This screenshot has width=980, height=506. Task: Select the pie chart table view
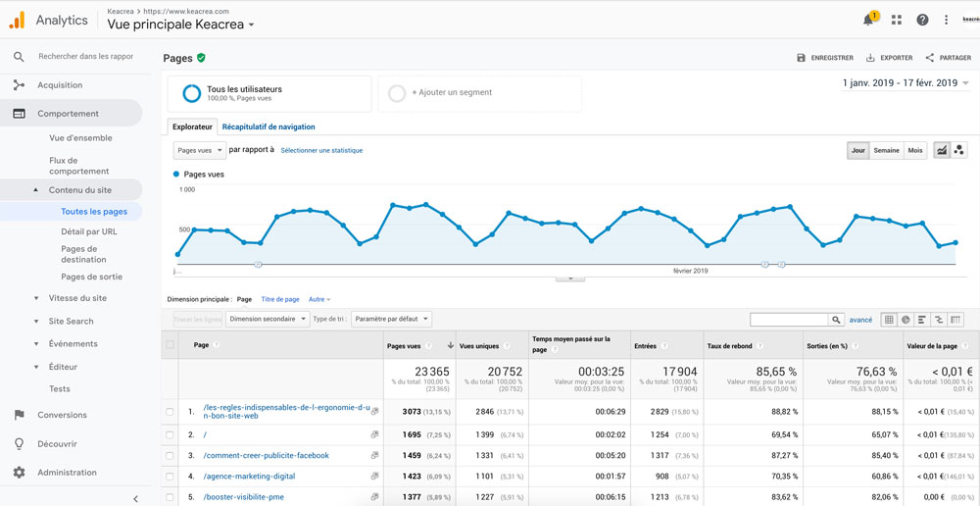point(906,320)
